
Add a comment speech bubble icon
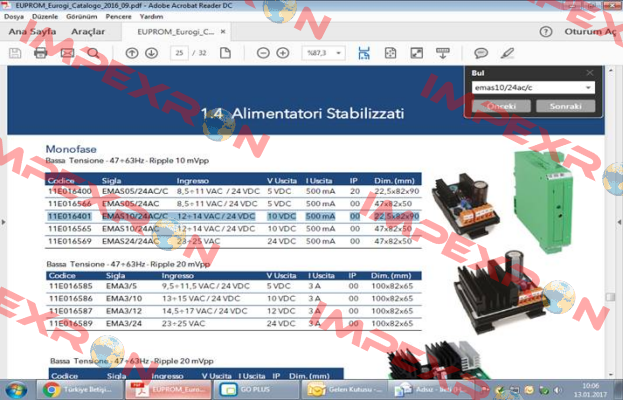click(x=481, y=53)
